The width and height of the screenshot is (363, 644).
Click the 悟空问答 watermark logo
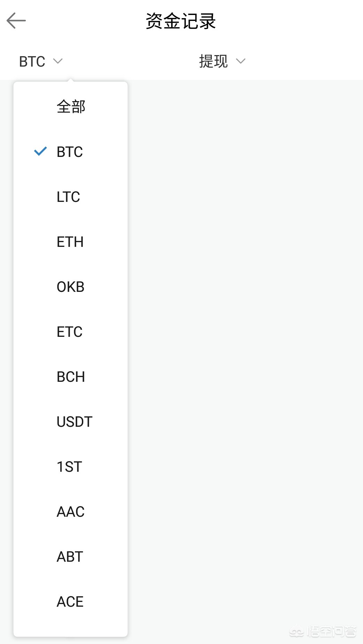point(323,631)
